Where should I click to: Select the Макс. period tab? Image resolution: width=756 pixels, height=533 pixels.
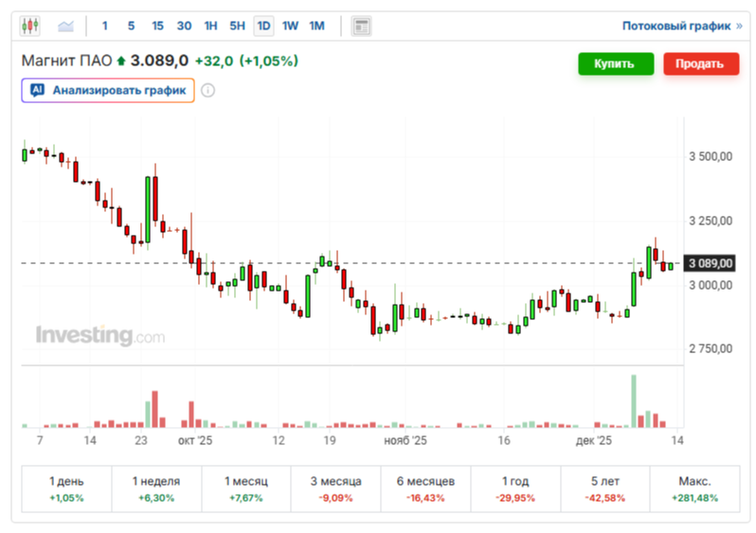[x=694, y=489]
